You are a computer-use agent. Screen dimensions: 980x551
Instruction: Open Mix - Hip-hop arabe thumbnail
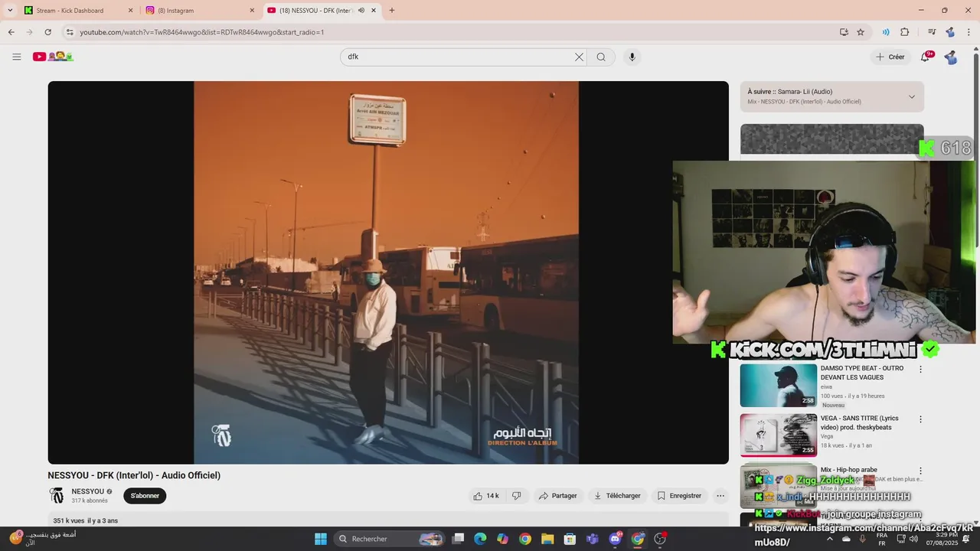point(778,486)
